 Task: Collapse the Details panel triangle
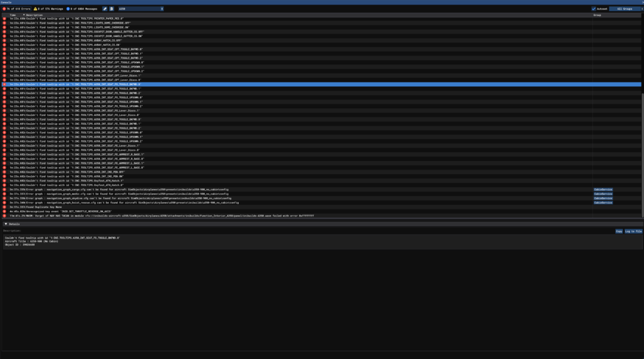(6, 224)
